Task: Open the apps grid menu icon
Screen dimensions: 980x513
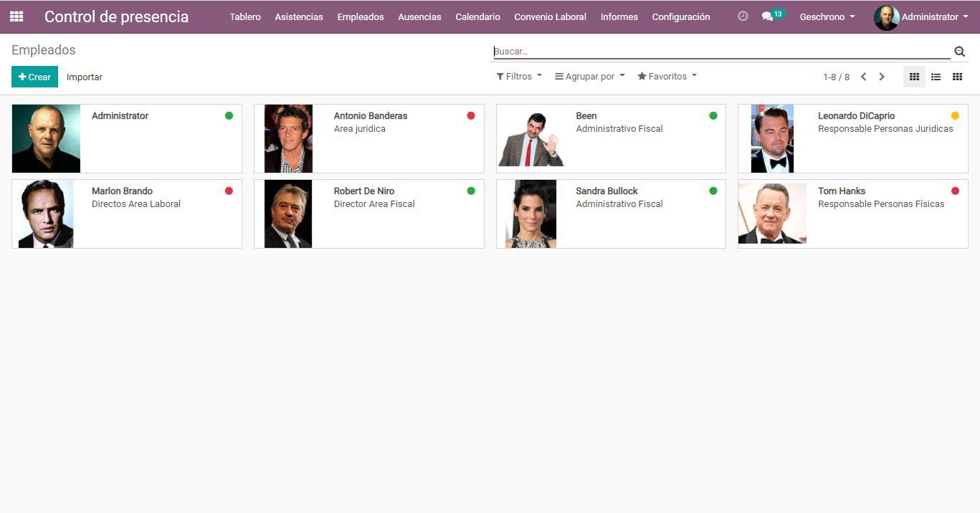Action: (16, 16)
